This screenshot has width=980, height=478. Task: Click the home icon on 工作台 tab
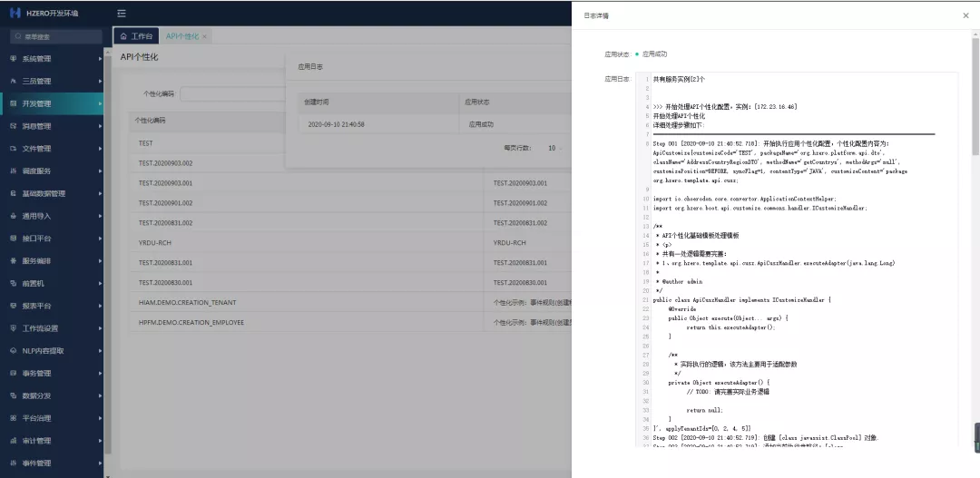point(123,36)
